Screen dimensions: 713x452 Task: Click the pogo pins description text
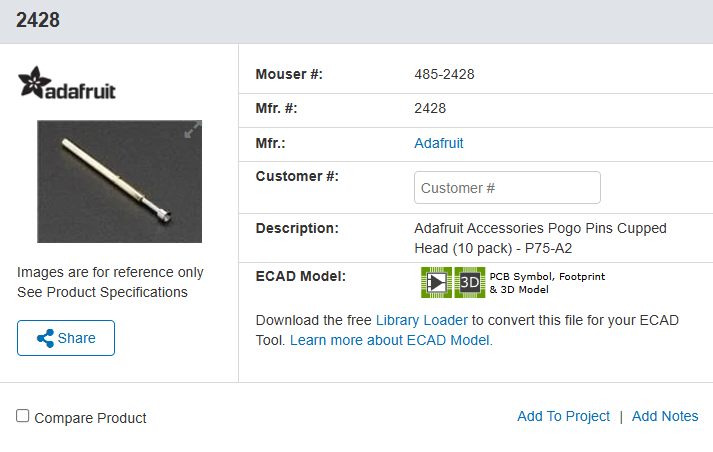point(540,238)
